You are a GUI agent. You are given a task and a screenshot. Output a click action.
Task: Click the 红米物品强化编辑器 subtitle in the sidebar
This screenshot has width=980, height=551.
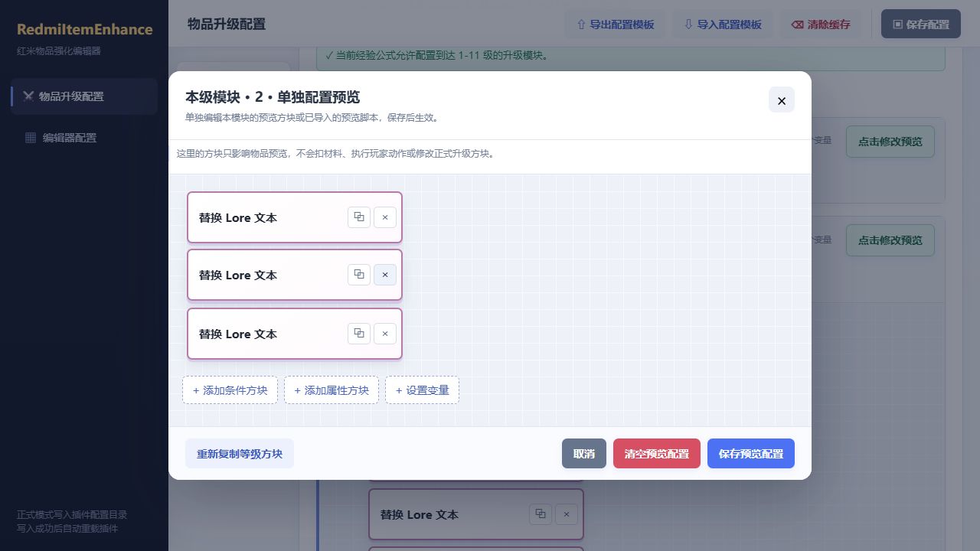(59, 51)
